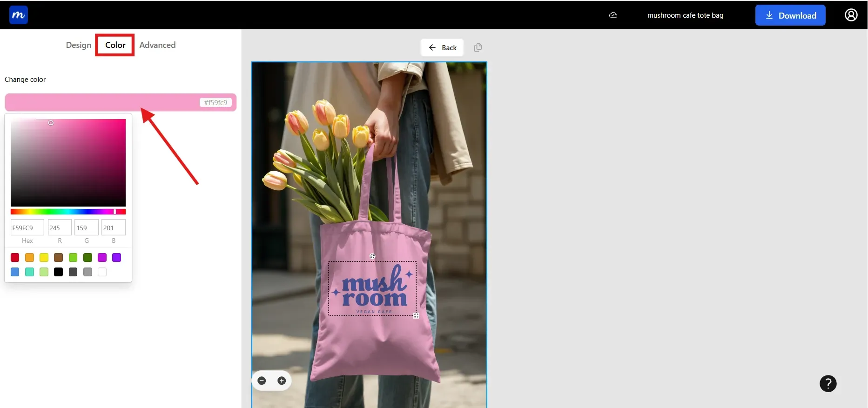Open the help question mark button

[x=828, y=384]
